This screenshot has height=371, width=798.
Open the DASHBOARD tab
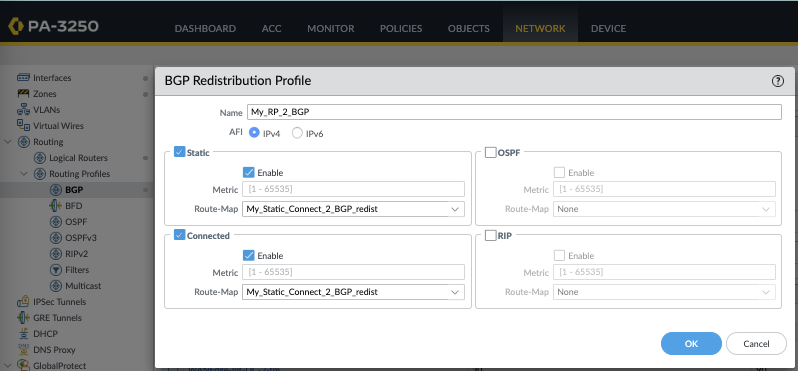(205, 28)
